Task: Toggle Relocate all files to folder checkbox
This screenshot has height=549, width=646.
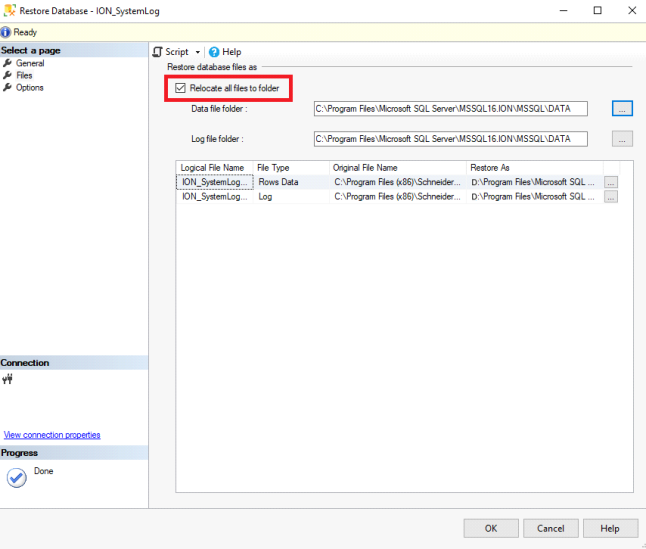Action: 180,88
